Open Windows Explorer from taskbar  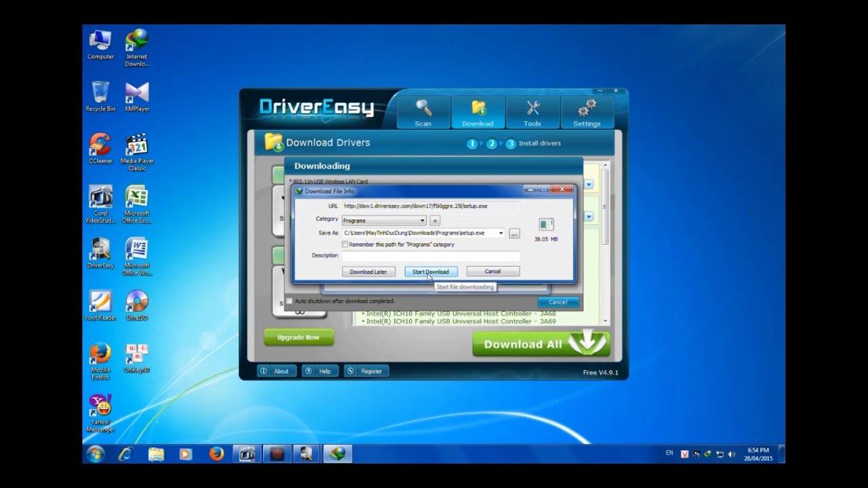coord(156,453)
